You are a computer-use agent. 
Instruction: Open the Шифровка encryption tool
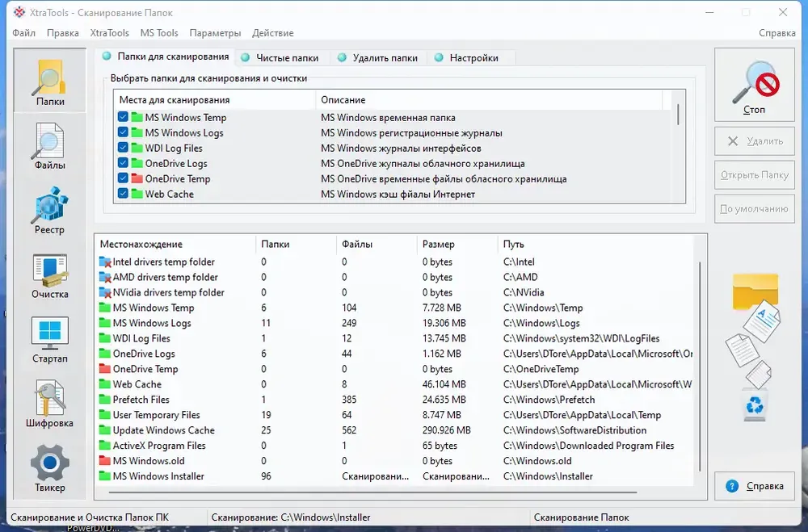[x=50, y=404]
